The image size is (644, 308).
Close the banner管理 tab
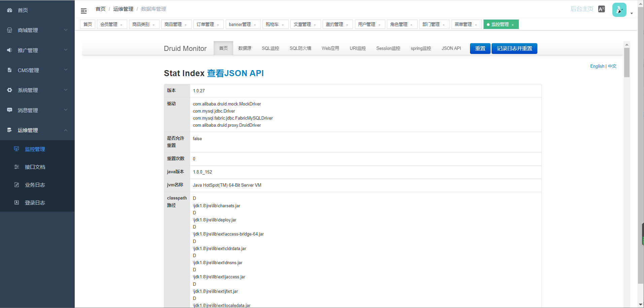(x=255, y=25)
